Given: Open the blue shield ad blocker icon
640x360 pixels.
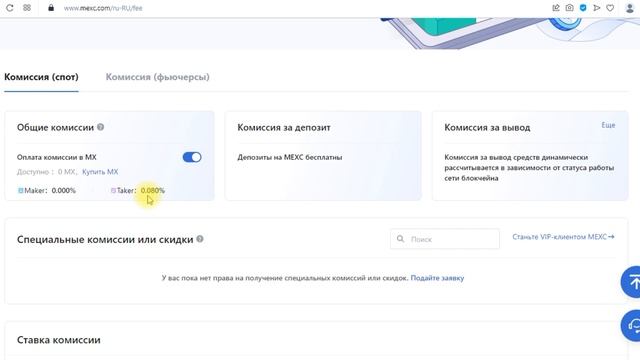Looking at the screenshot, I should pos(583,8).
